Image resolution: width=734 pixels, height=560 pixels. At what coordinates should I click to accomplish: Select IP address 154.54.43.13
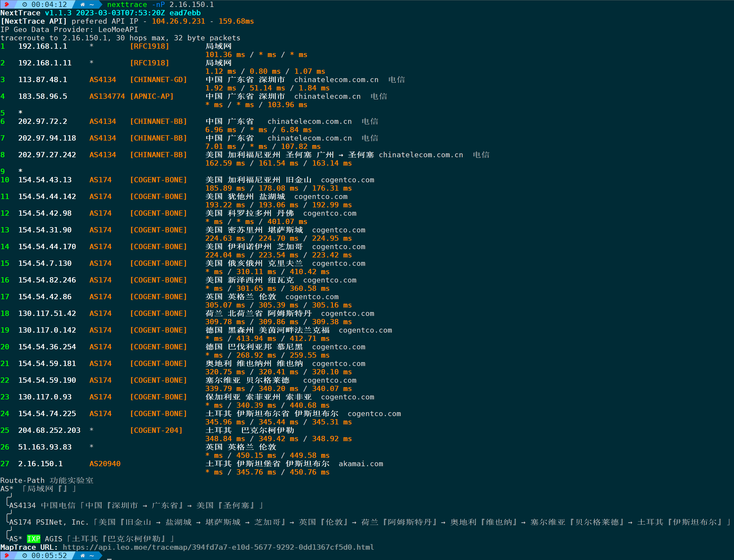45,180
